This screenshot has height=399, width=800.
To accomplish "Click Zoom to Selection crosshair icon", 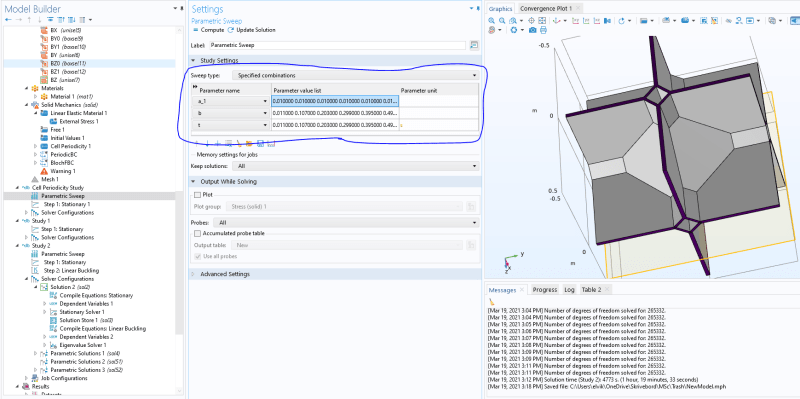I will coord(531,20).
